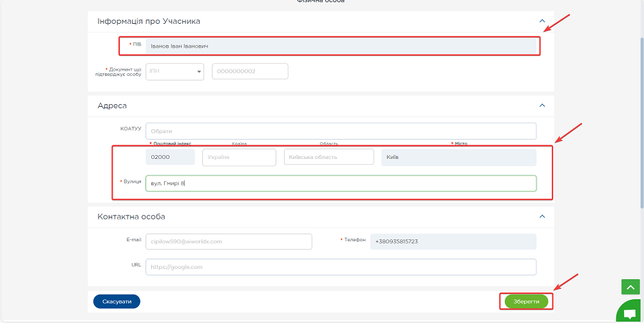The width and height of the screenshot is (644, 323).
Task: Focus the E-mail input field
Action: [x=229, y=241]
